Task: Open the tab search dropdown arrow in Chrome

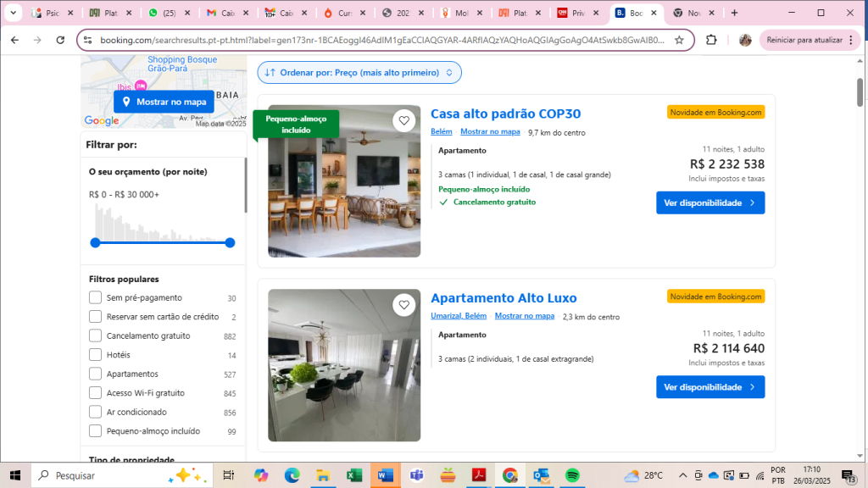Action: click(x=13, y=13)
